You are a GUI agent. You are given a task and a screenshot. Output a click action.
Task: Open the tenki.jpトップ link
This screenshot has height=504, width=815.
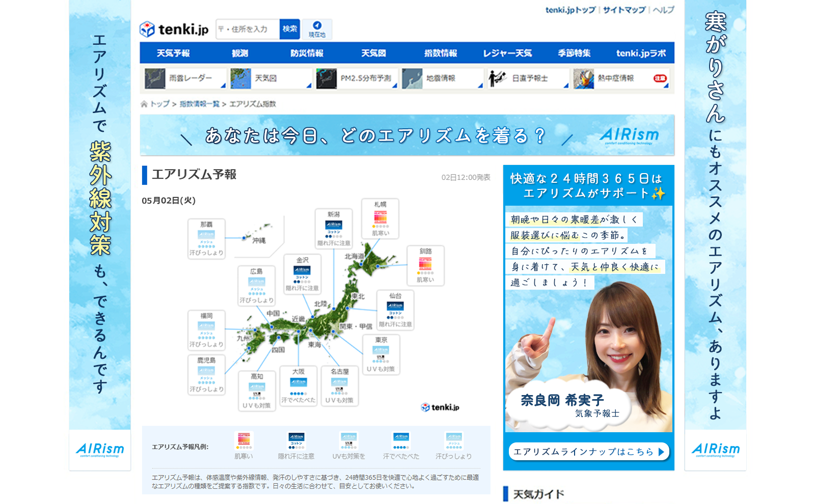click(570, 10)
